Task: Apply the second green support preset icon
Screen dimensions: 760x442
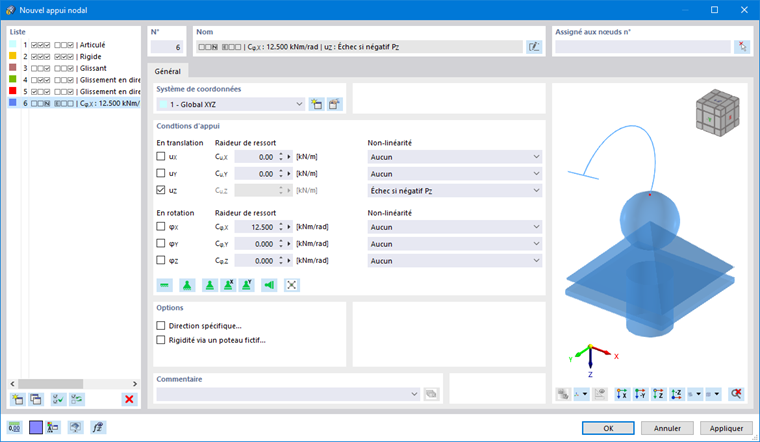Action: coord(209,285)
